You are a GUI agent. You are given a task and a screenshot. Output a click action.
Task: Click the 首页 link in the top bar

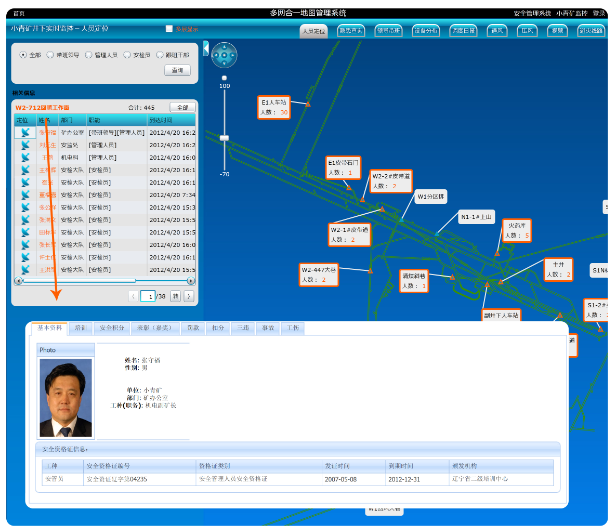coord(19,13)
